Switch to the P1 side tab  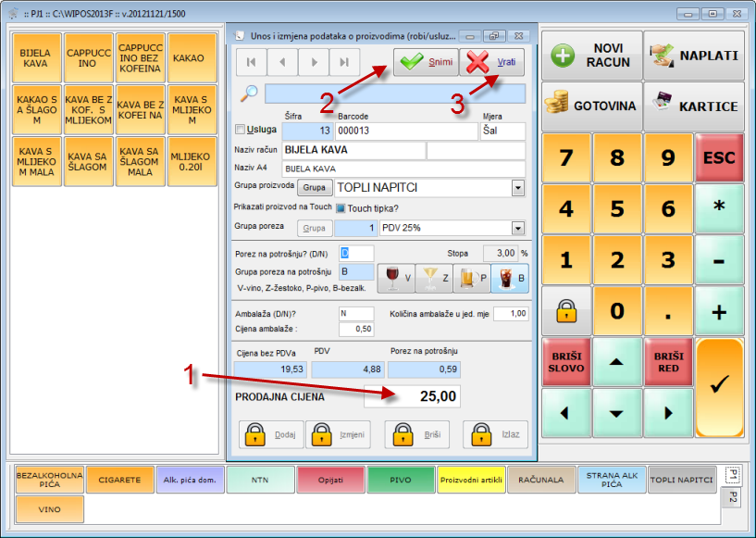click(x=730, y=476)
